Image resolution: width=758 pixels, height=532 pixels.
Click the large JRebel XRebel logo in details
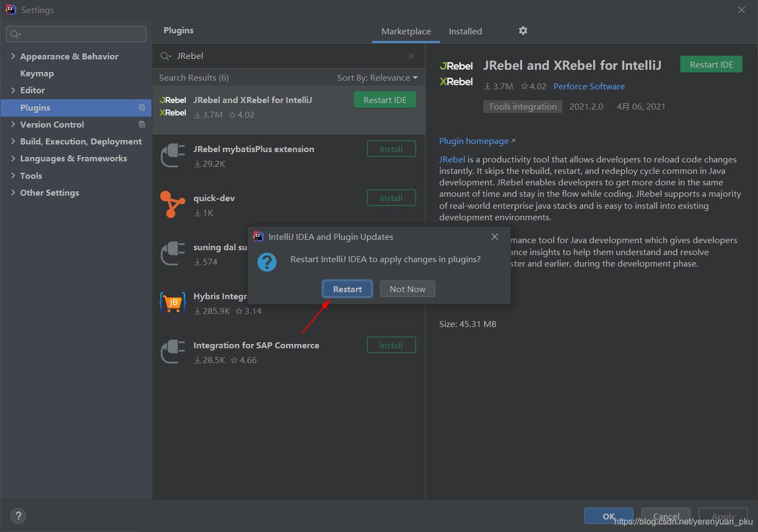click(456, 74)
